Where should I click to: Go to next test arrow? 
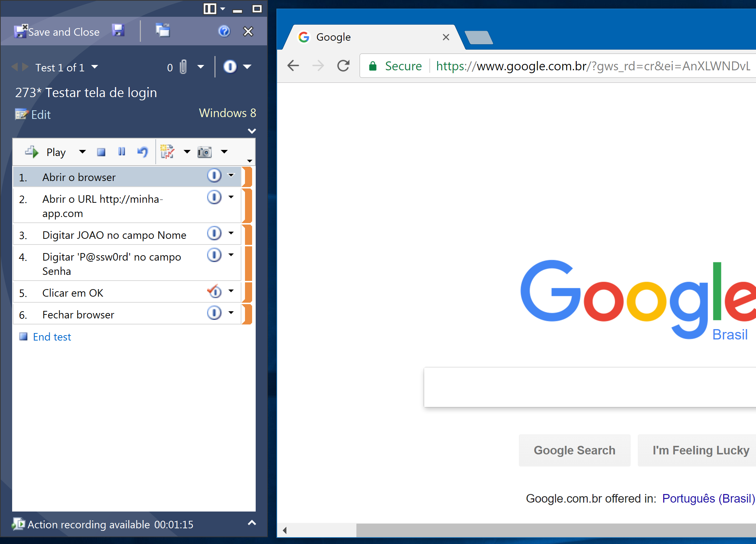pos(25,67)
